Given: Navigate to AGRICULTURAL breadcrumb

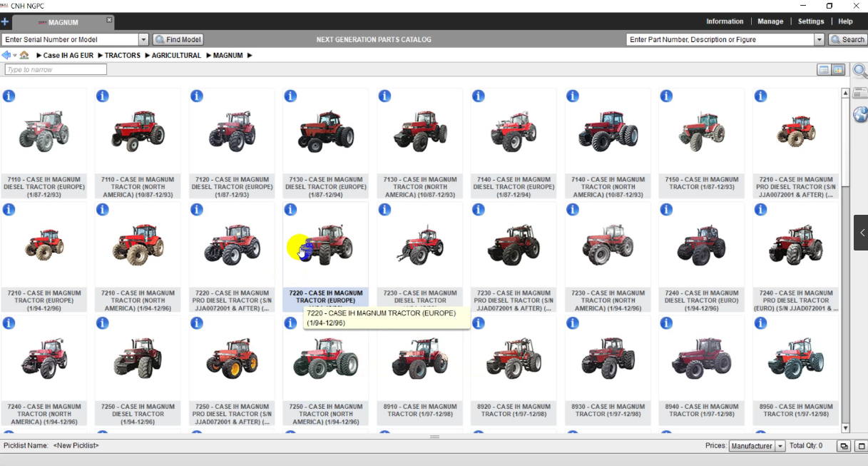Looking at the screenshot, I should [177, 56].
